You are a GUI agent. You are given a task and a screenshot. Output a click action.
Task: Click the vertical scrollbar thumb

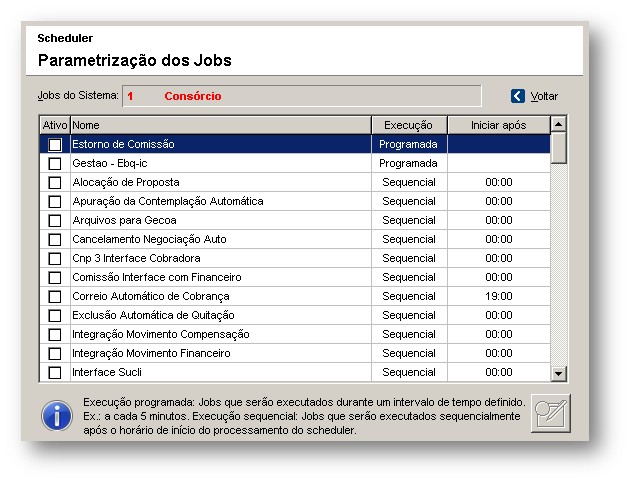tap(558, 148)
